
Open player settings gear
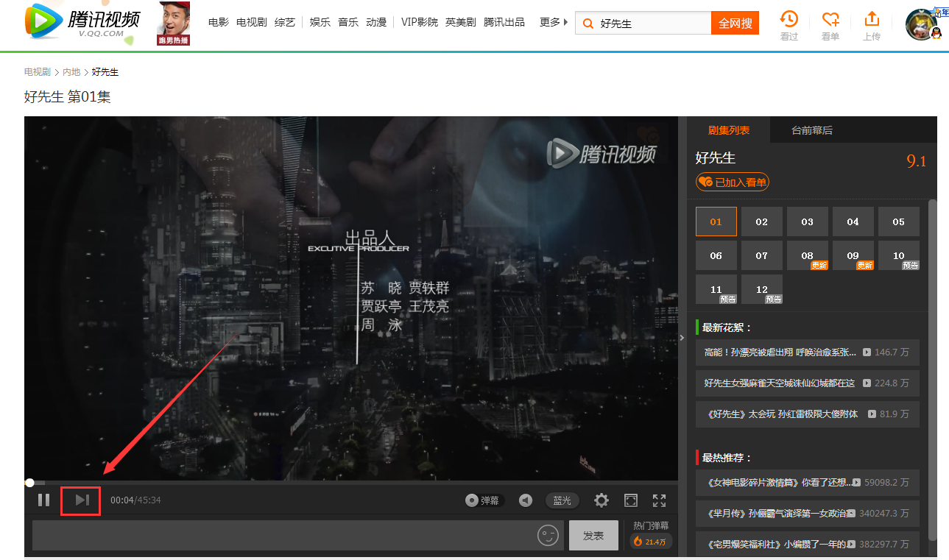pyautogui.click(x=601, y=500)
